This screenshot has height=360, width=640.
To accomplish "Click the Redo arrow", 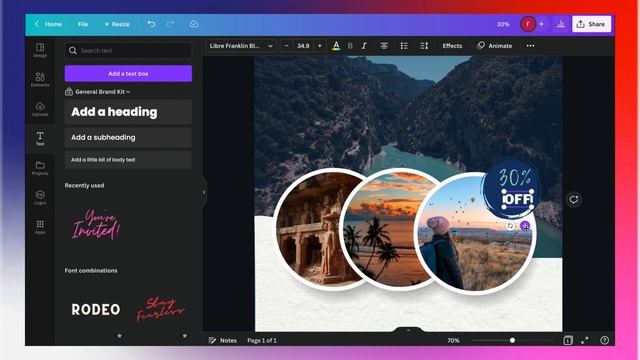I will [x=170, y=24].
